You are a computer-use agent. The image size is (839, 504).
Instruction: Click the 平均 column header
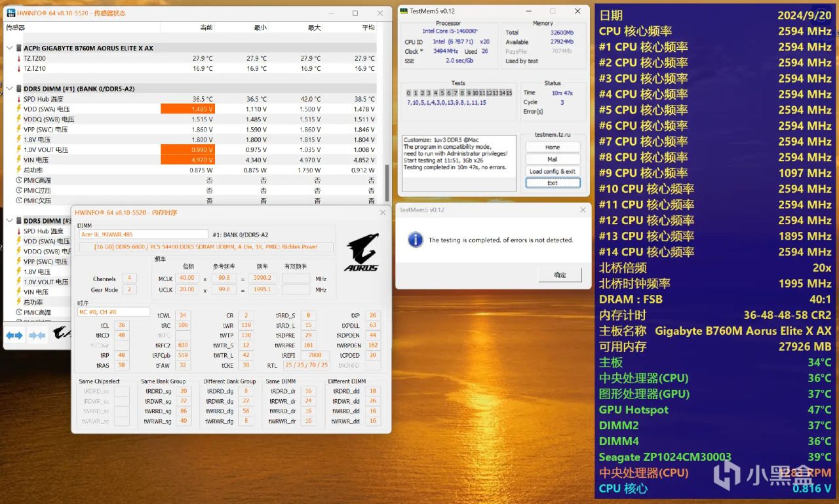(x=349, y=28)
